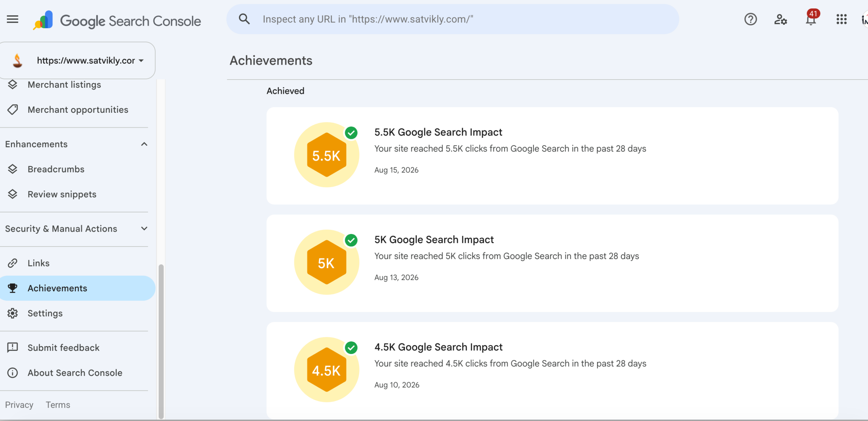Click the Breadcrumbs layers icon
Screen dimensions: 868x421
click(x=13, y=169)
